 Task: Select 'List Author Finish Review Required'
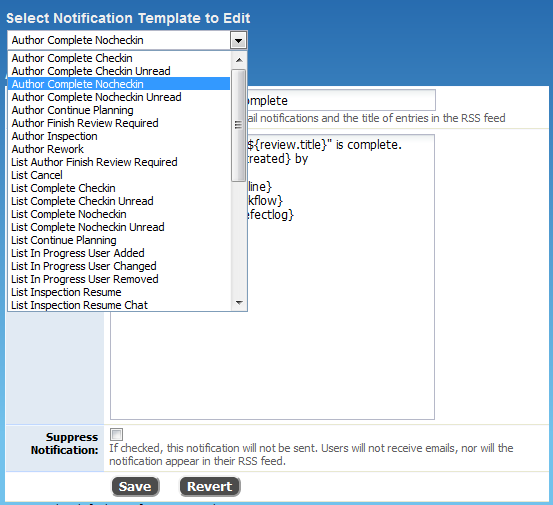(x=120, y=162)
